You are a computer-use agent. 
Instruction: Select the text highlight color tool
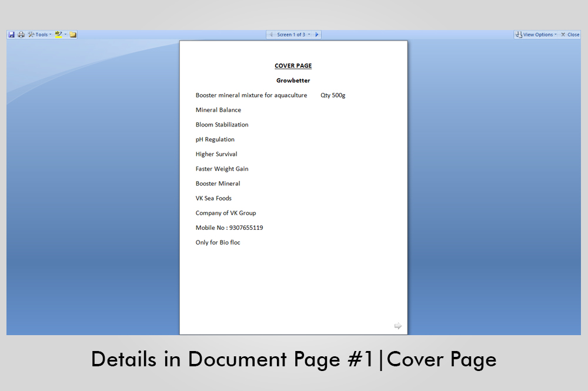tap(58, 35)
